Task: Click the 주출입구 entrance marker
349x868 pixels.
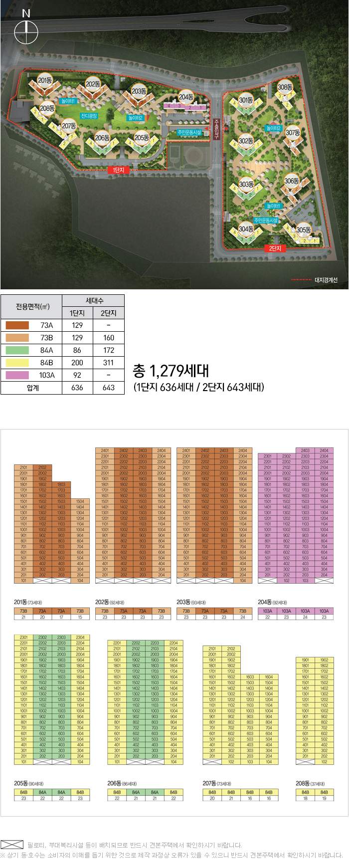Action: 216,129
